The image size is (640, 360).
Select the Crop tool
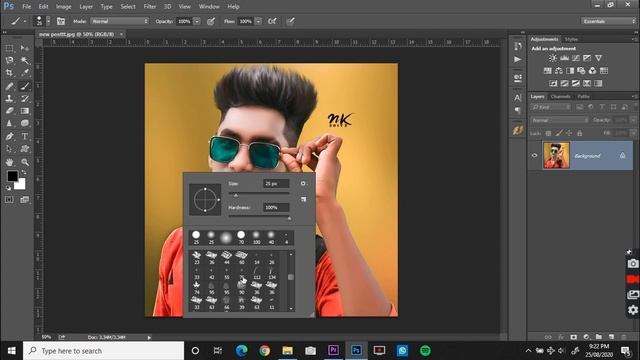9,73
